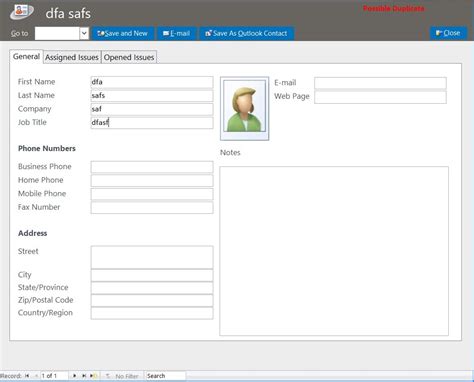The height and width of the screenshot is (382, 474).
Task: Click the Country/Region field
Action: pos(152,313)
